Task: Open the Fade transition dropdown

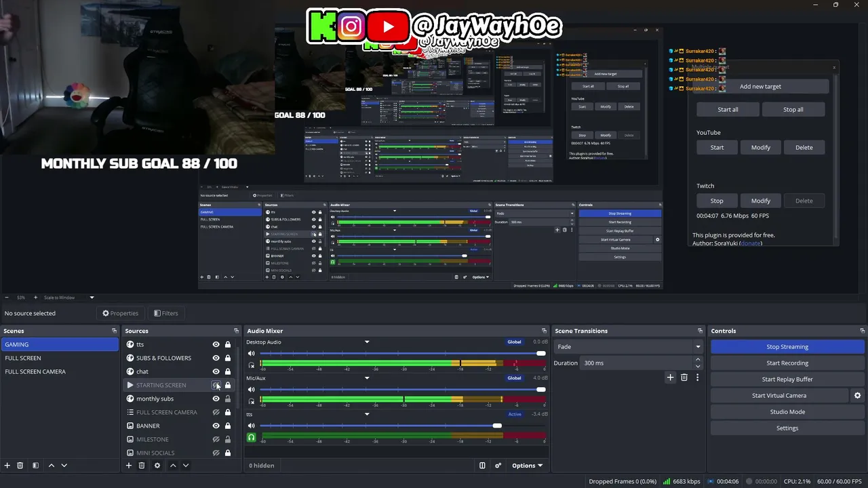Action: tap(629, 346)
